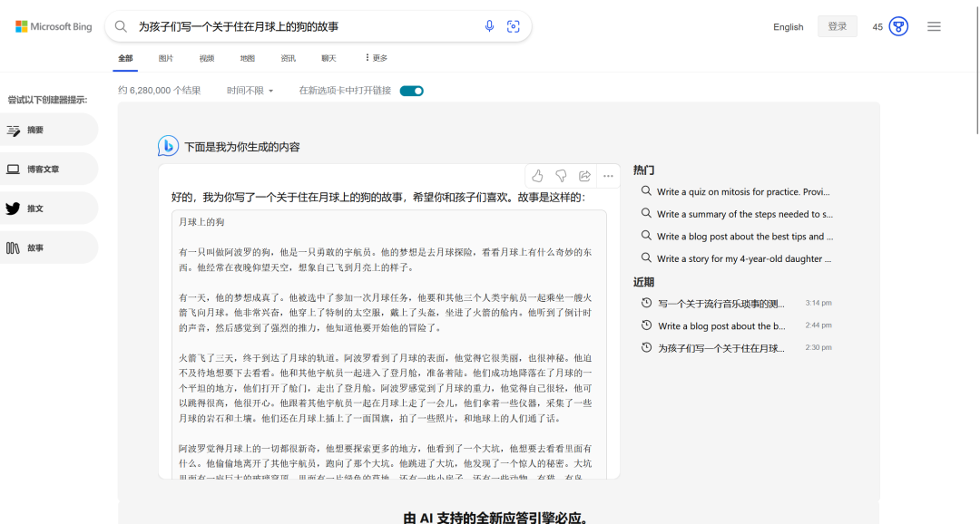Click the thumbs up like icon
Screen dimensions: 980x524
[537, 176]
